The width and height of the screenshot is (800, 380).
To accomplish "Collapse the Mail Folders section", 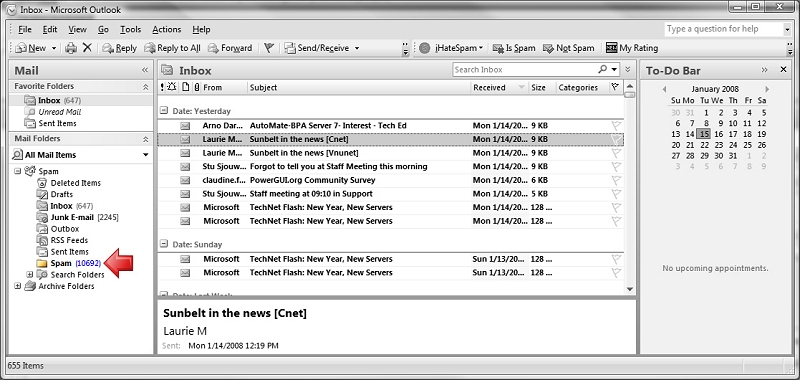I will pyautogui.click(x=145, y=139).
